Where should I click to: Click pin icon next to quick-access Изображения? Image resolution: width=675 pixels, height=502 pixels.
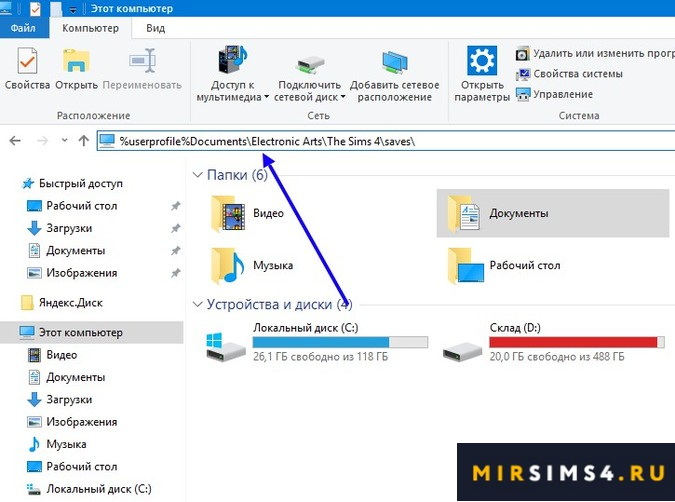pyautogui.click(x=175, y=273)
